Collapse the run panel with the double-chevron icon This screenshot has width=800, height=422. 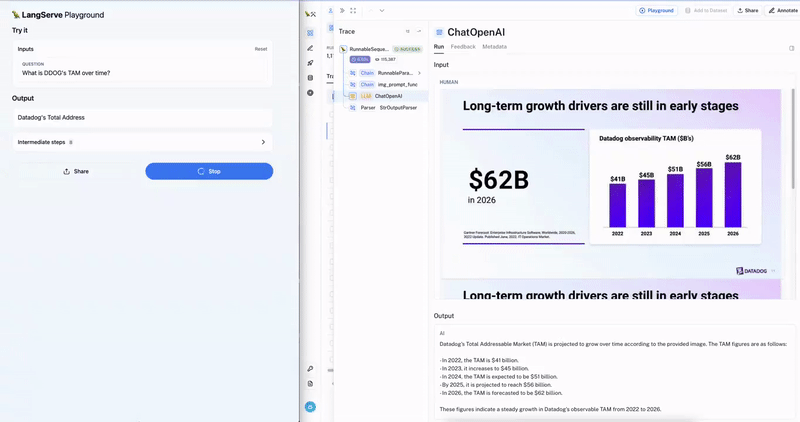coord(342,10)
